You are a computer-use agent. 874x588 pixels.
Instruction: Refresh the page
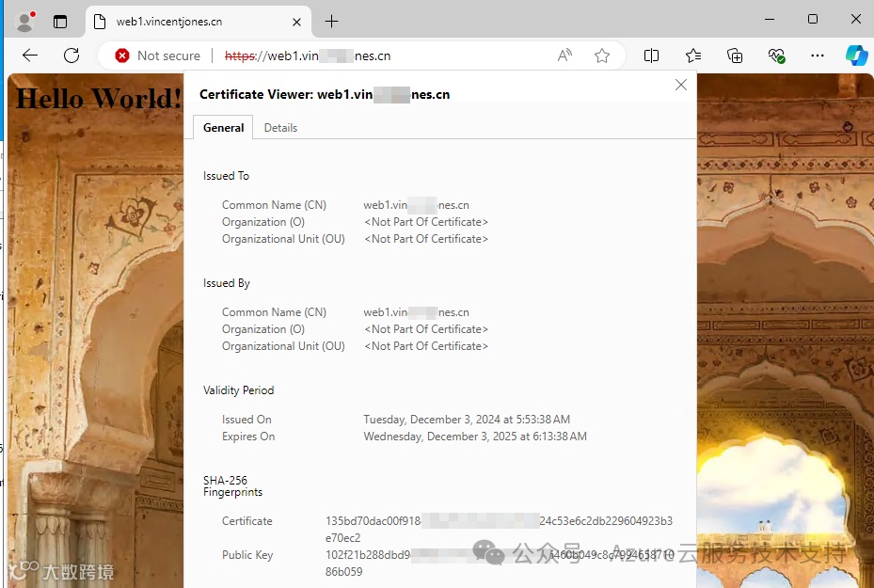coord(72,56)
